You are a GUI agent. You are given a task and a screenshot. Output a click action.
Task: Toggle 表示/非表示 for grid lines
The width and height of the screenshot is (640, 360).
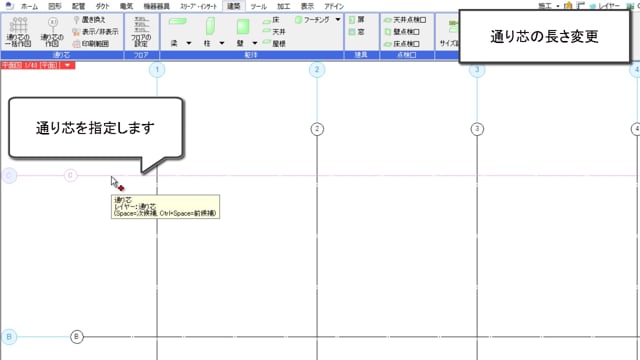[95, 31]
